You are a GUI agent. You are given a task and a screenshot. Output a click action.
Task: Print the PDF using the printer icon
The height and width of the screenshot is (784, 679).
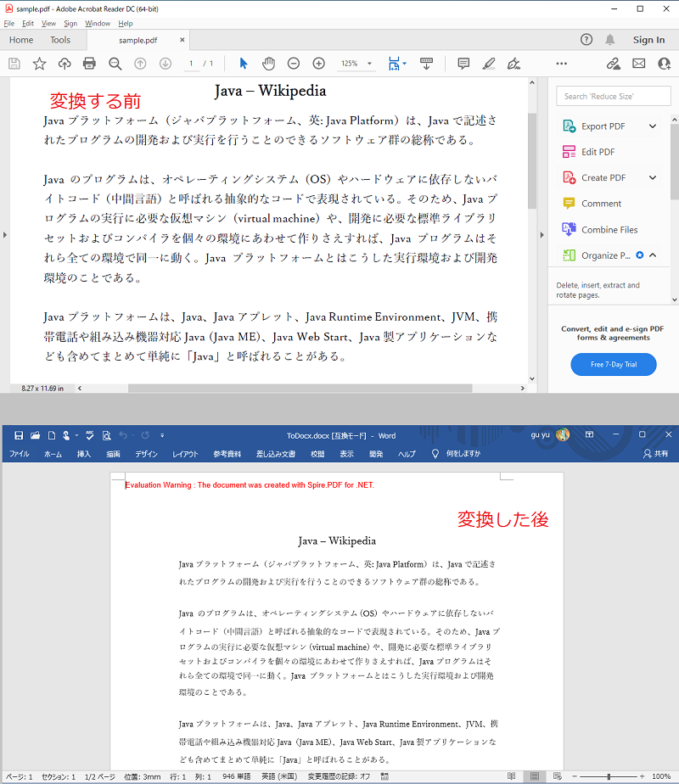pos(89,64)
